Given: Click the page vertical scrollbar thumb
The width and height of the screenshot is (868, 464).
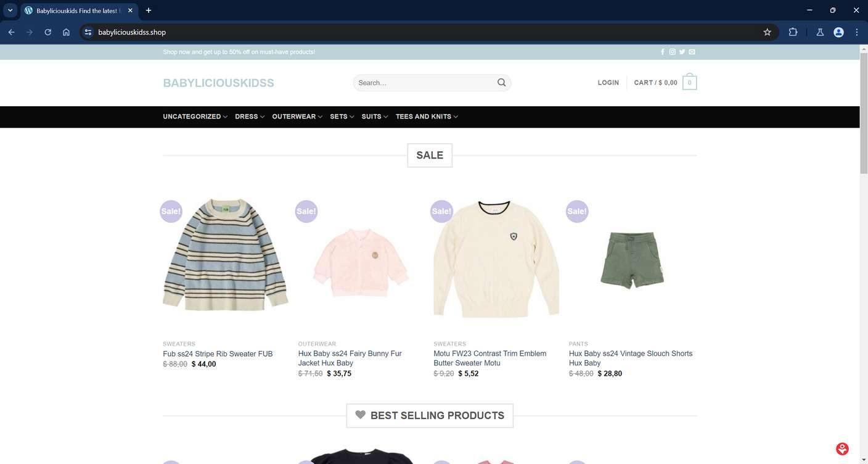Looking at the screenshot, I should point(864,114).
